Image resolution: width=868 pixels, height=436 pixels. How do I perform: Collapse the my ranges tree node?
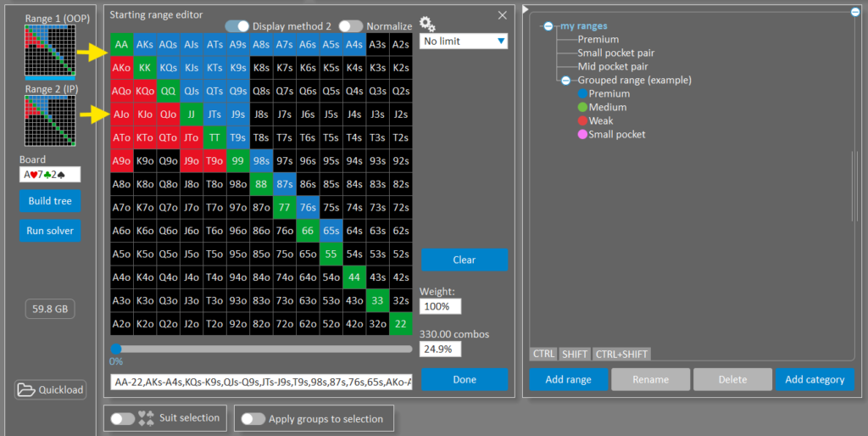(x=548, y=26)
